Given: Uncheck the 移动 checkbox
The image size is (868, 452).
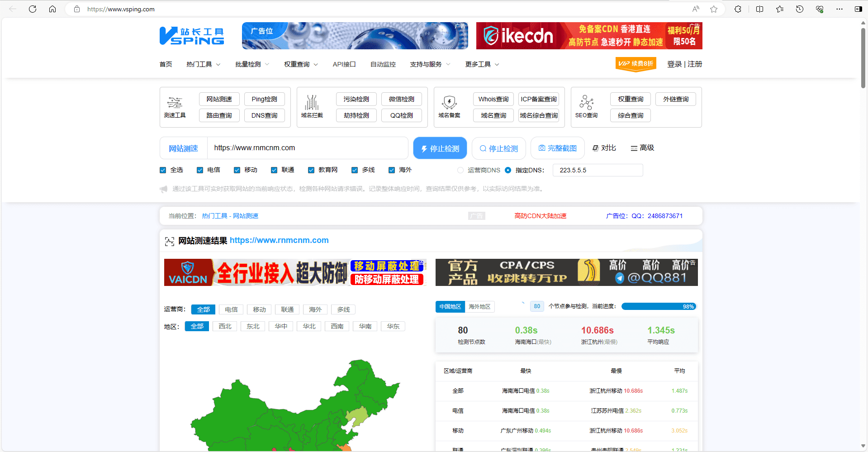Looking at the screenshot, I should [237, 170].
